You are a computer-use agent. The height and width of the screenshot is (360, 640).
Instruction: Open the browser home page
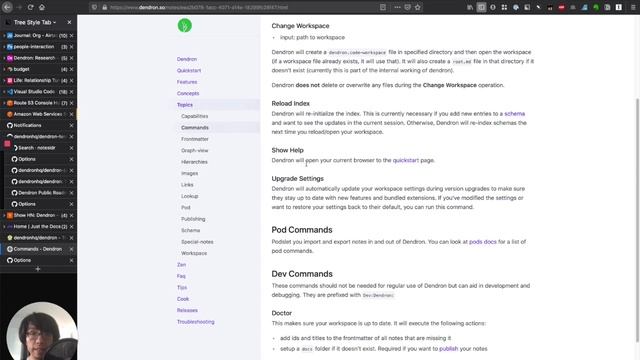[x=42, y=7]
